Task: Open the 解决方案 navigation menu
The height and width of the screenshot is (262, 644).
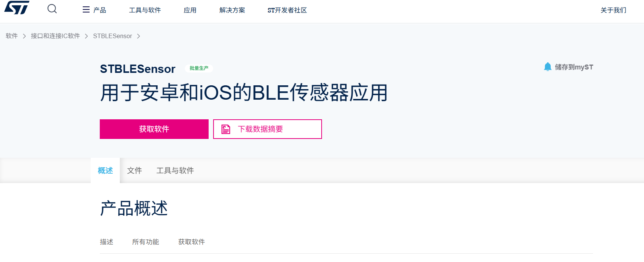Action: pos(231,10)
